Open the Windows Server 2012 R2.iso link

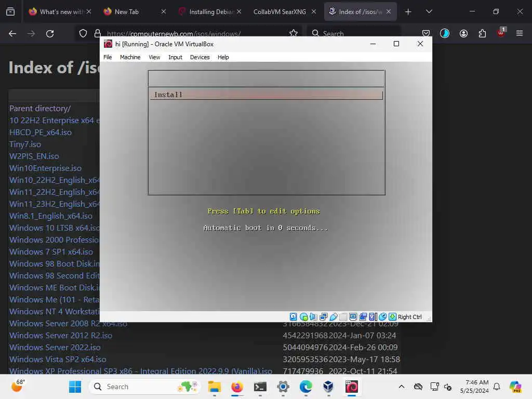(60, 335)
